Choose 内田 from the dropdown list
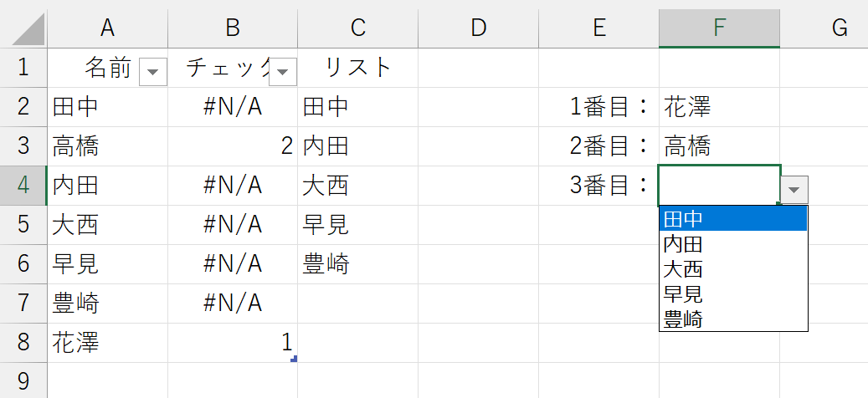 (733, 244)
